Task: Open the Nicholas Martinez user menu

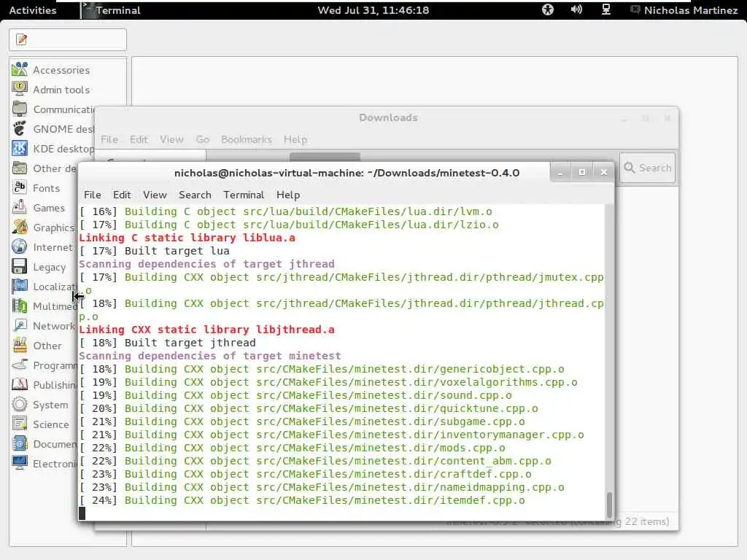Action: click(684, 10)
